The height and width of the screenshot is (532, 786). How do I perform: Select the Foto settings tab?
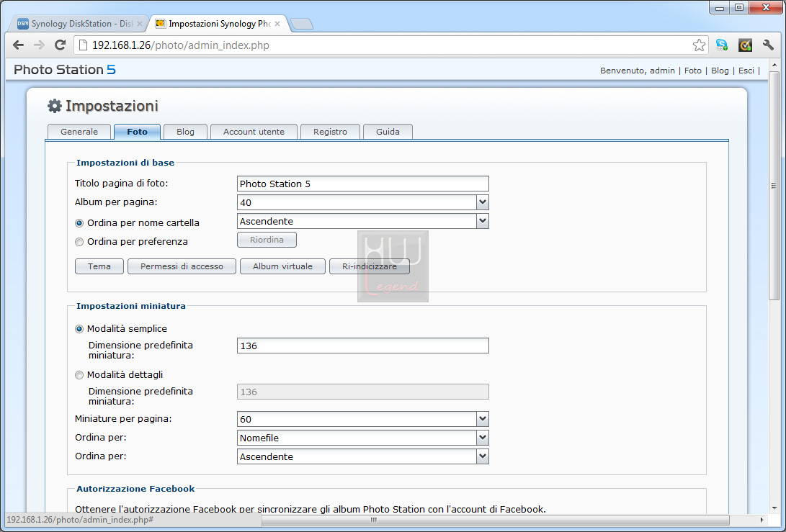click(x=138, y=132)
